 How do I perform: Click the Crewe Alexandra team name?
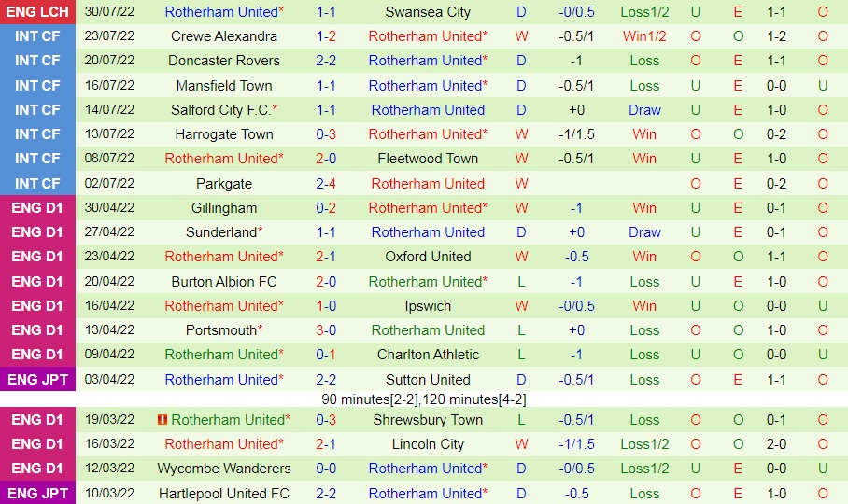(224, 36)
